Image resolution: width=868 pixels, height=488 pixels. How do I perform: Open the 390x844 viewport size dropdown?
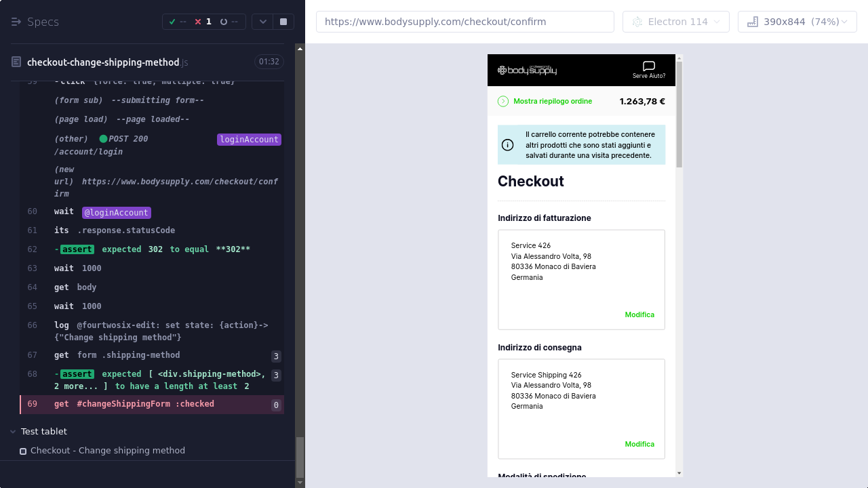[797, 22]
